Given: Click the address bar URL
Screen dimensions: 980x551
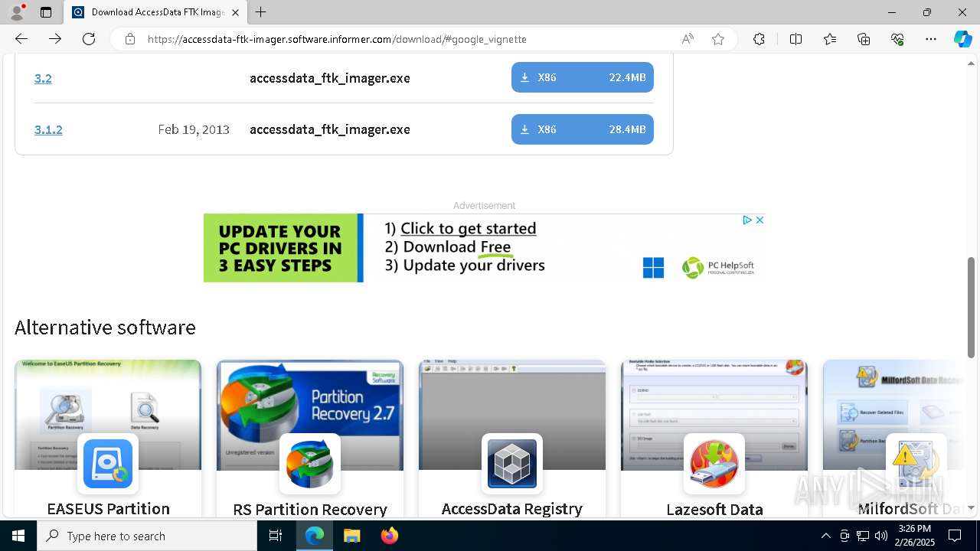Looking at the screenshot, I should [x=337, y=39].
